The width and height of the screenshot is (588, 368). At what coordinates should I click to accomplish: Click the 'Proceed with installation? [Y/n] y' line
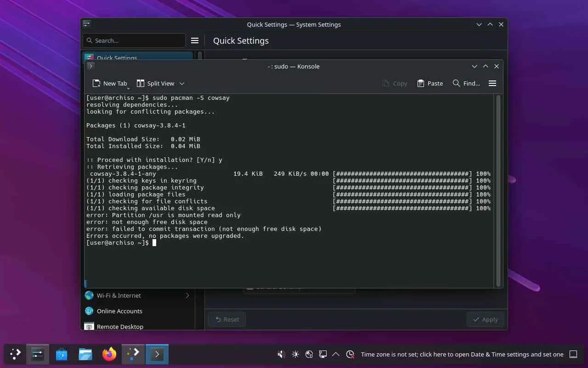point(154,160)
